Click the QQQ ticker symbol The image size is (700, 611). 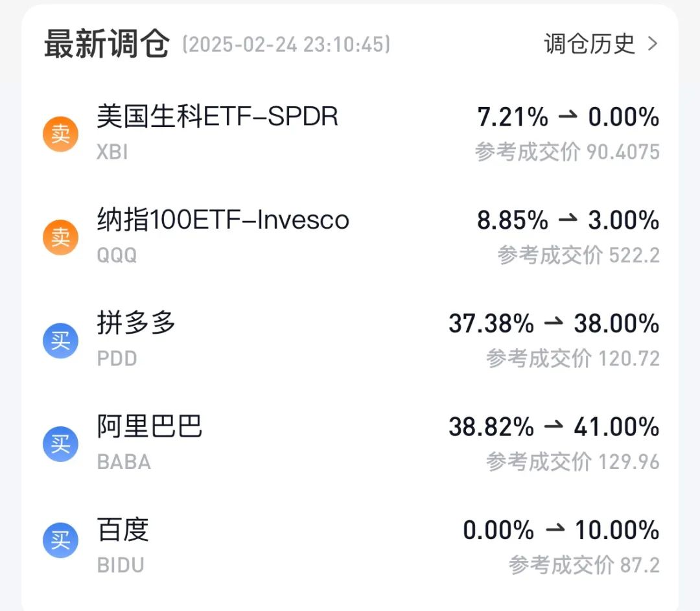117,255
